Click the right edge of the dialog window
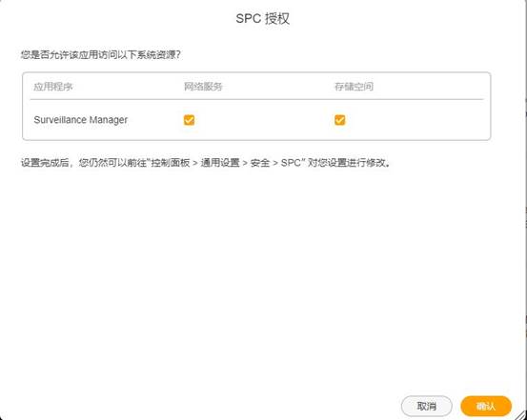This screenshot has width=527, height=420. coord(525,210)
